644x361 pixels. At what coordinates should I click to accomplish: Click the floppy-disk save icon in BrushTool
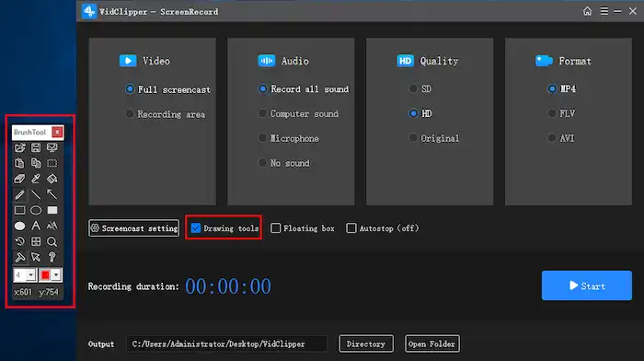(36, 147)
